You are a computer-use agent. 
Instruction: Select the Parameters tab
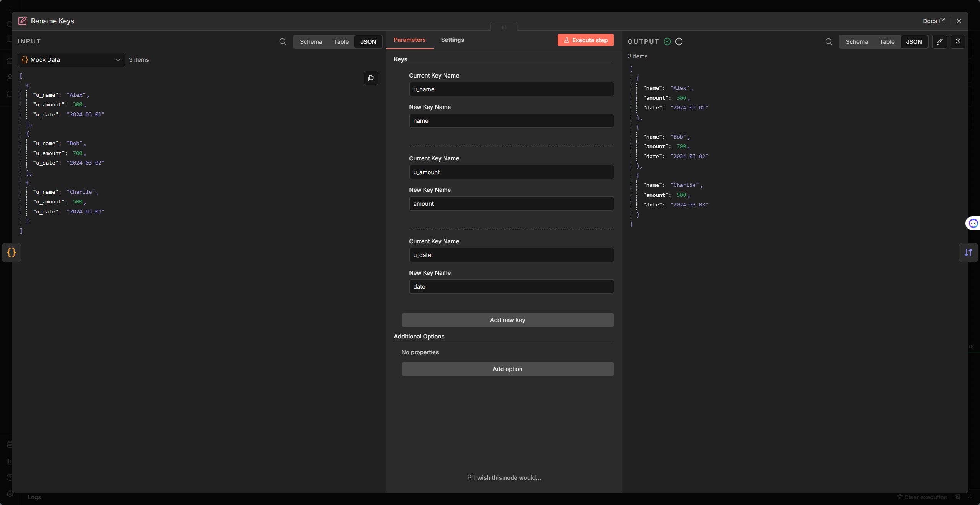[x=409, y=40]
